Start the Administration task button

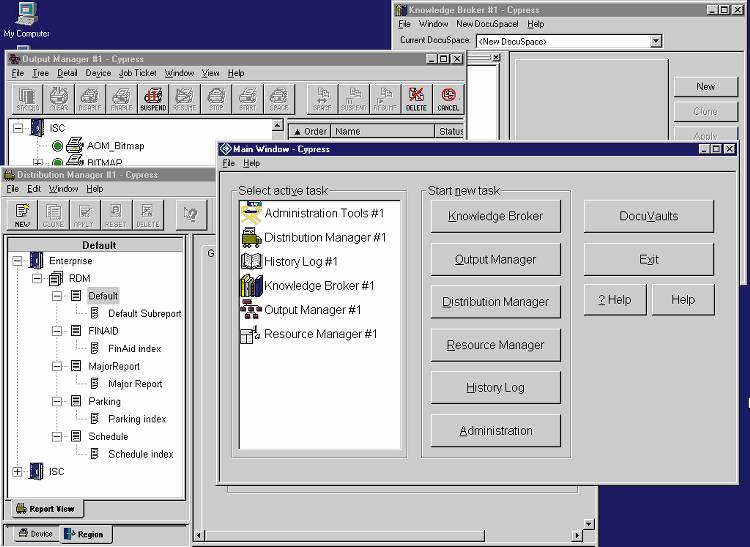(496, 430)
